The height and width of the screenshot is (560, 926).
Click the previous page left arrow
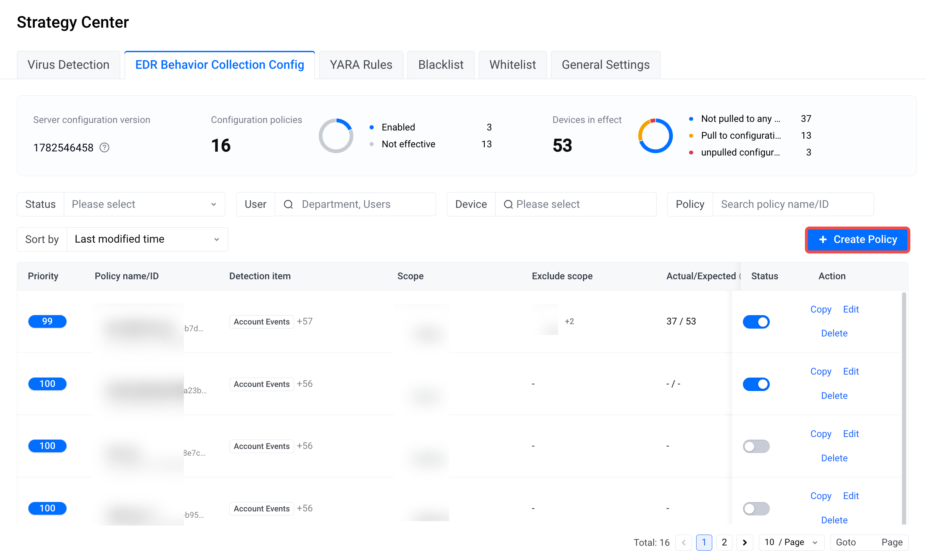[x=683, y=542]
